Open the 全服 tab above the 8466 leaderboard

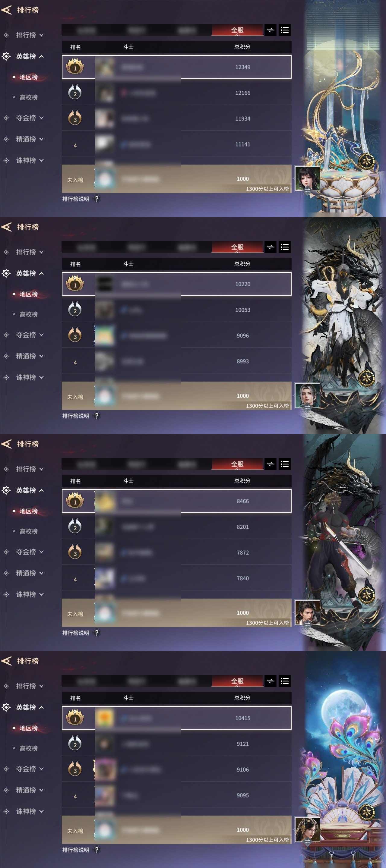237,464
